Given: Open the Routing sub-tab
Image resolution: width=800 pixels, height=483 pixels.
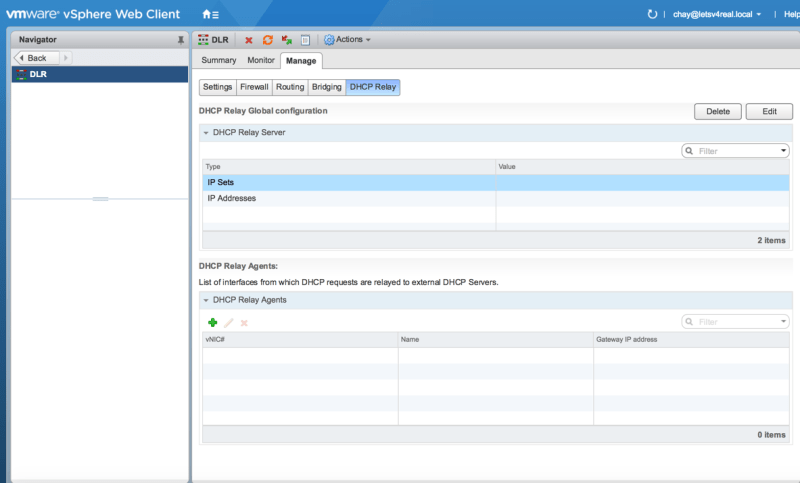Looking at the screenshot, I should (x=290, y=87).
